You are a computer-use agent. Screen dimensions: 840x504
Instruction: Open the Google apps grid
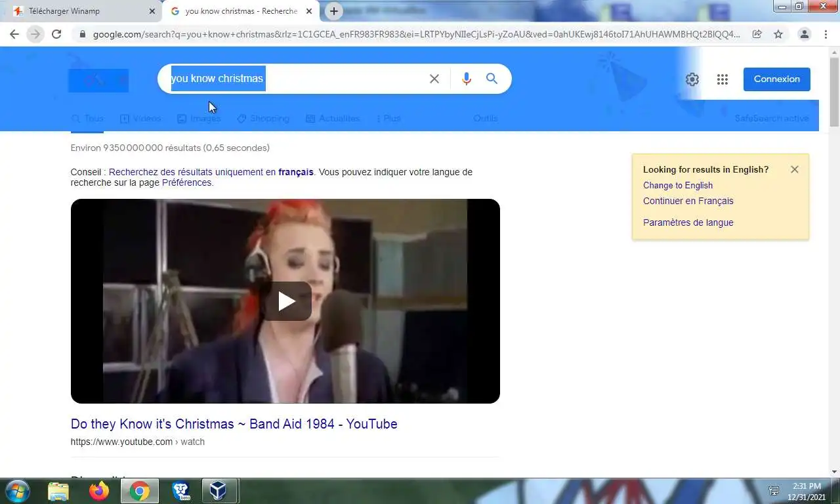[x=723, y=79]
